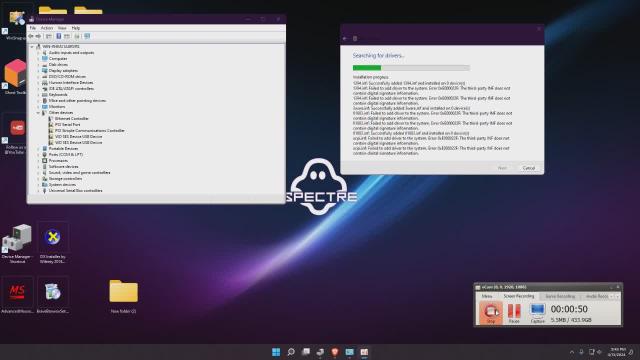The height and width of the screenshot is (360, 640).
Task: Switch to Audio Recording tab in oCam
Action: (597, 296)
